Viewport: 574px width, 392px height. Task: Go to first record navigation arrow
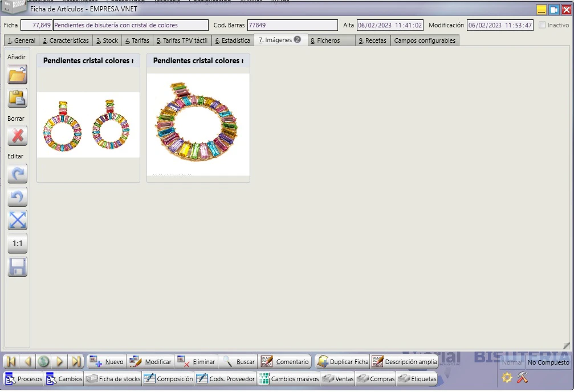11,362
